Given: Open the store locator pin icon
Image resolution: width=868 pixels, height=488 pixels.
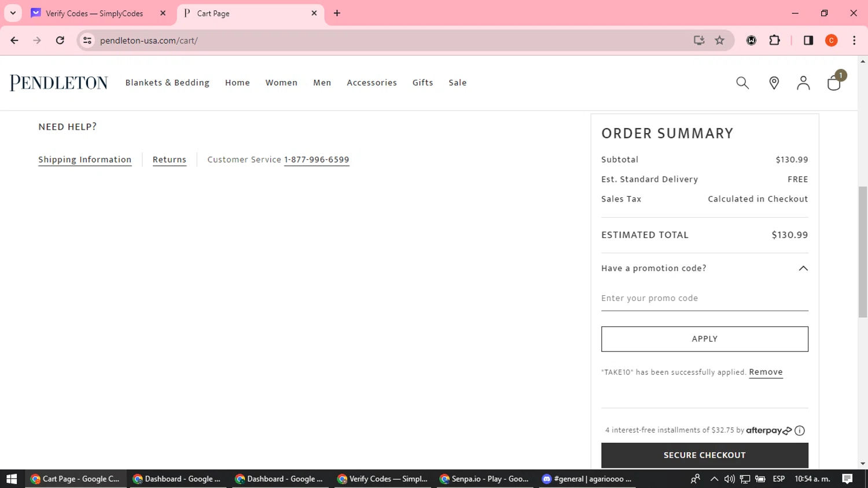Looking at the screenshot, I should click(x=774, y=83).
